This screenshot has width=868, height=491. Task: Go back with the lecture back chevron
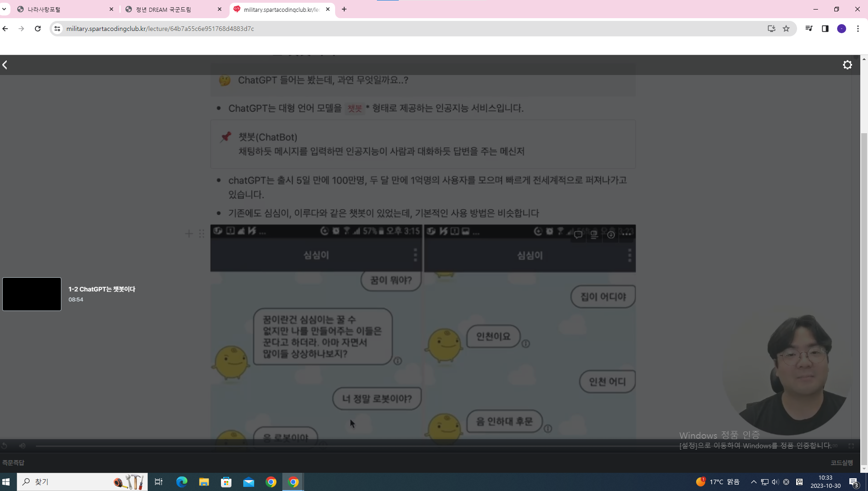(x=5, y=65)
